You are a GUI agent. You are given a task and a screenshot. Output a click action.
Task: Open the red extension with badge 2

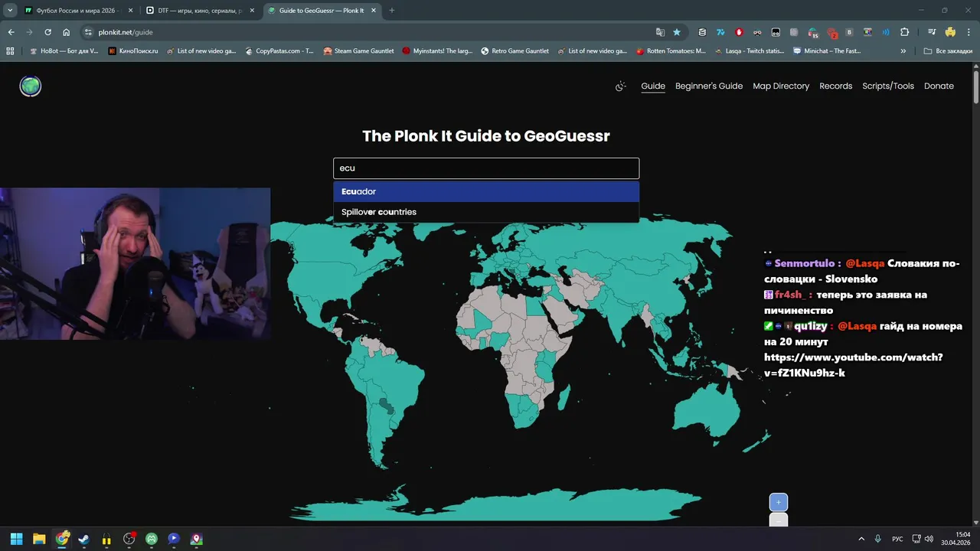[831, 33]
